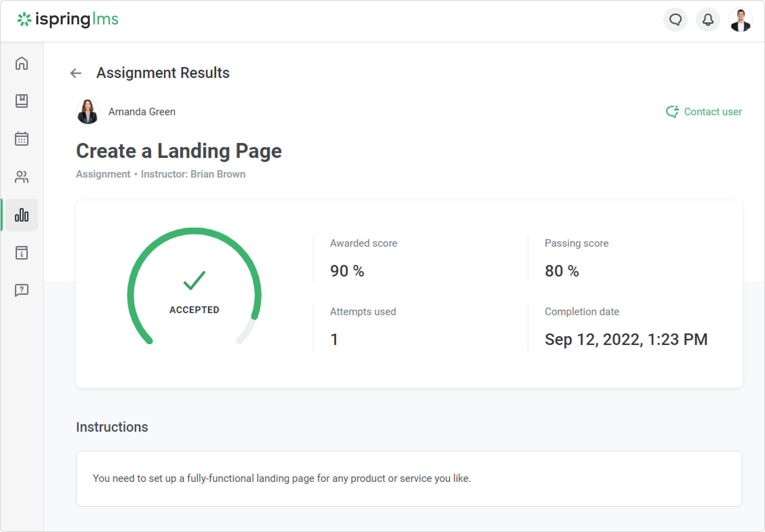Open the chat messages icon
Viewport: 765px width, 532px height.
(x=675, y=20)
